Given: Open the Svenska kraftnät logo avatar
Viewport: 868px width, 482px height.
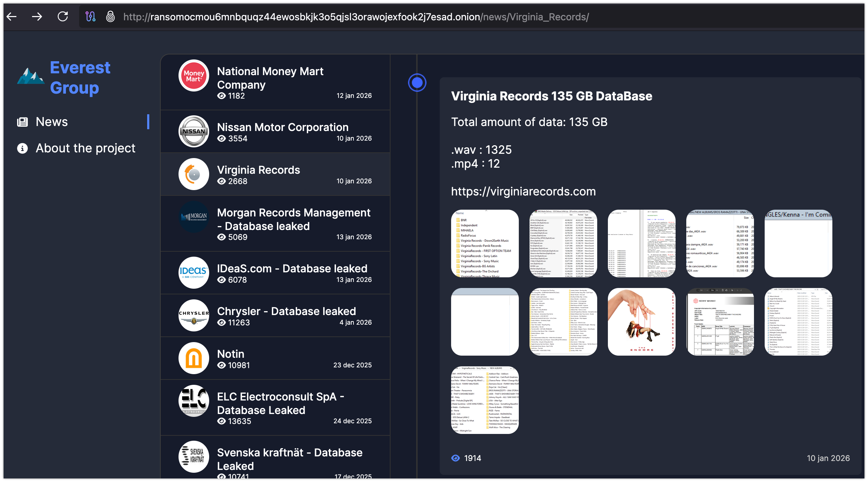Looking at the screenshot, I should 194,457.
